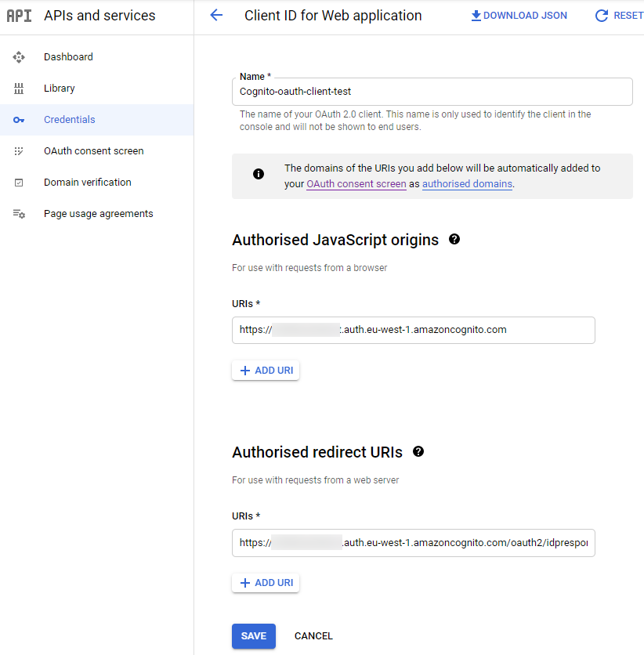
Task: Cancel editing the client ID
Action: point(313,636)
